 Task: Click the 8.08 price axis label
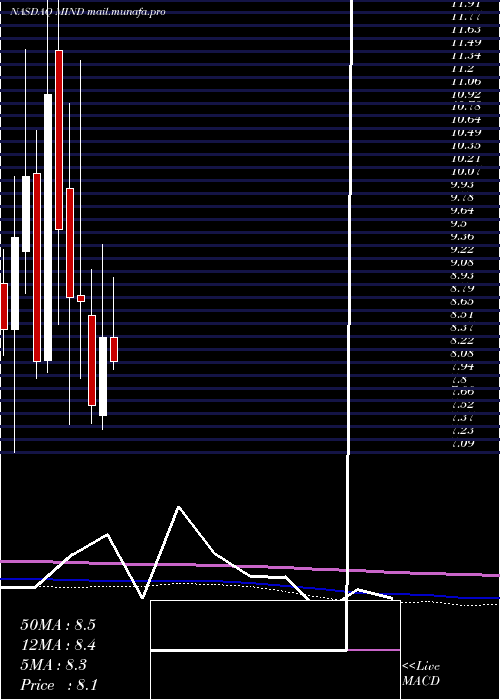pos(462,353)
